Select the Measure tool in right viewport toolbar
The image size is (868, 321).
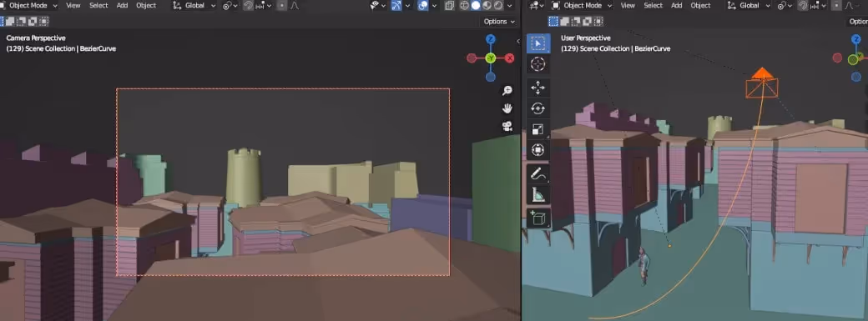coord(537,194)
